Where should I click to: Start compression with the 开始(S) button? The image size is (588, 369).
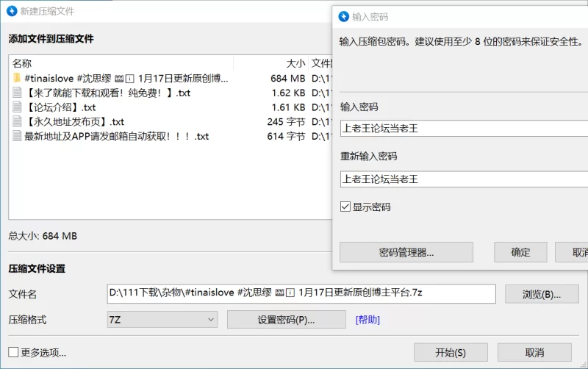point(451,353)
